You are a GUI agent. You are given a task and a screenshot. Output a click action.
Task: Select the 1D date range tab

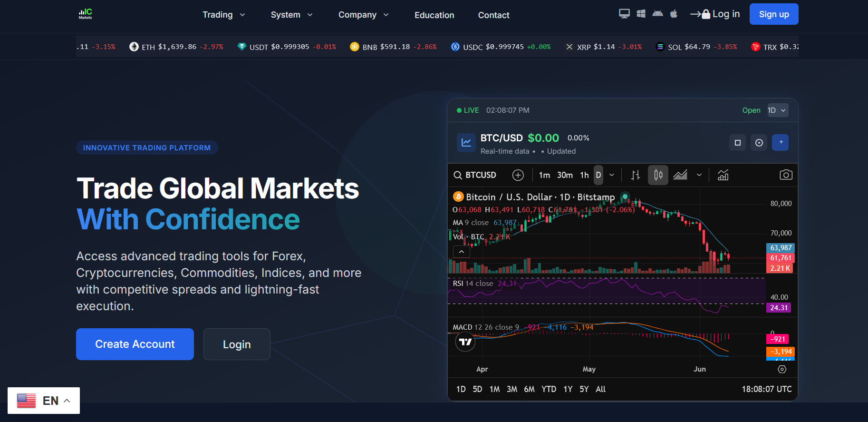(461, 389)
